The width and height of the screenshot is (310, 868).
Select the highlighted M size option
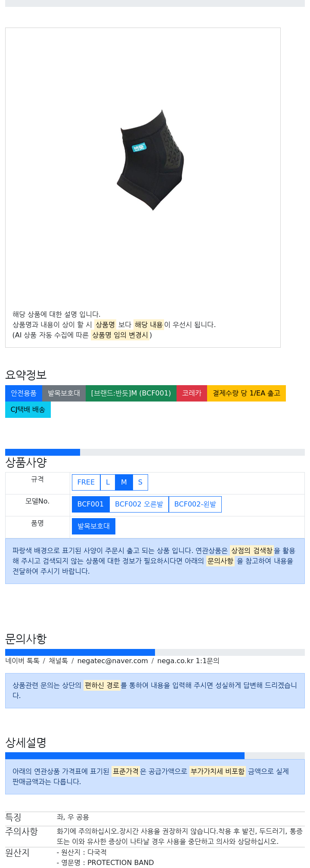[x=124, y=482]
